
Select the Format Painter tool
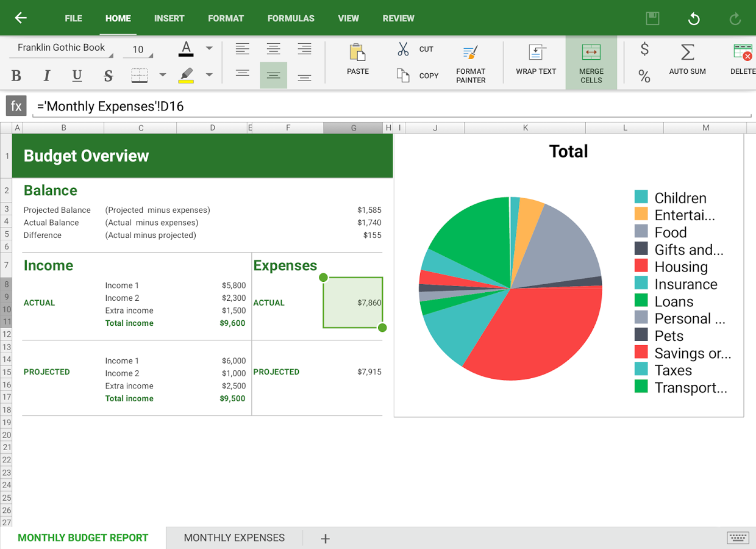471,54
